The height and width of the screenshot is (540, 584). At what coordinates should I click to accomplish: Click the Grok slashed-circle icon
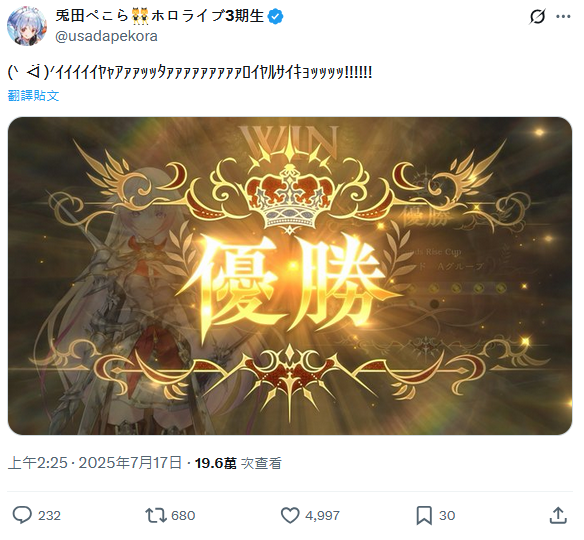pyautogui.click(x=537, y=16)
